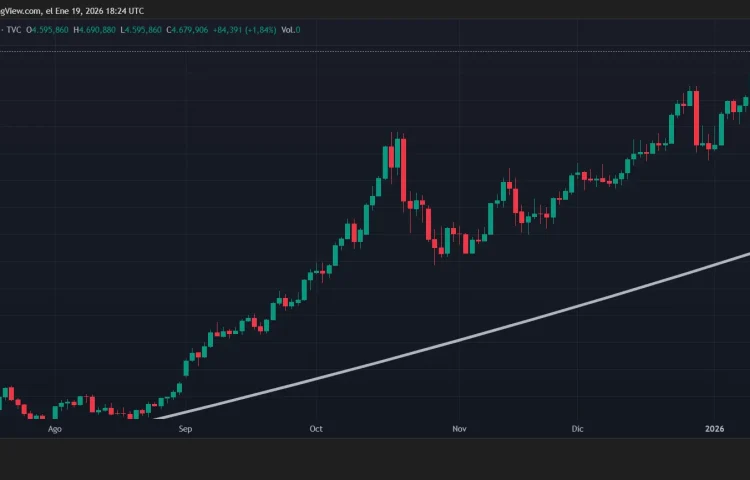Click the tall red candle at October peak
750x480 pixels.
point(403,170)
